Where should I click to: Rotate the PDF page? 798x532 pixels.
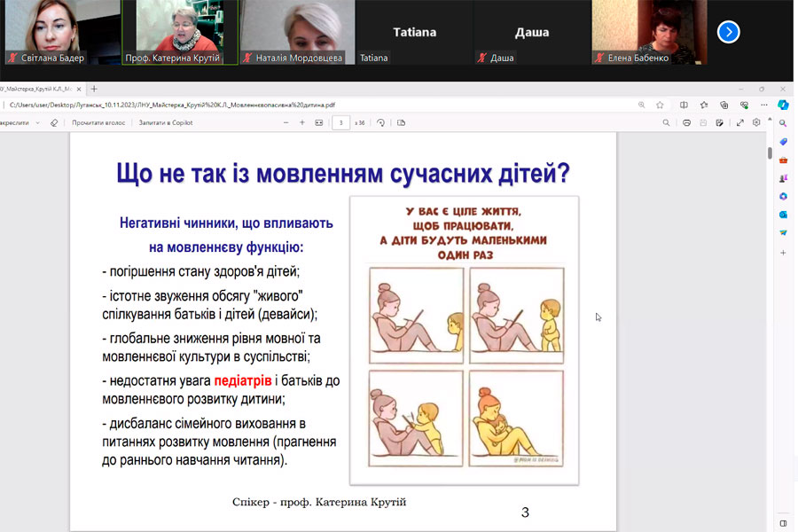(x=380, y=122)
